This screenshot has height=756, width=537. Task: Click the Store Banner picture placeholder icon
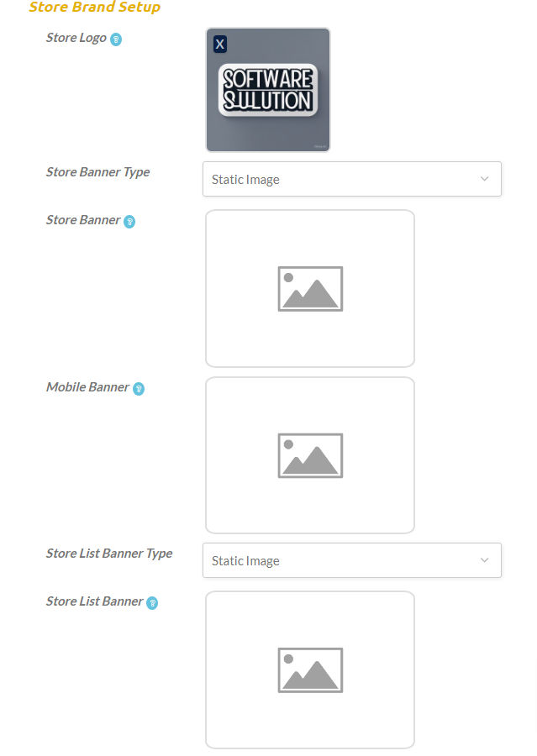[x=310, y=289]
